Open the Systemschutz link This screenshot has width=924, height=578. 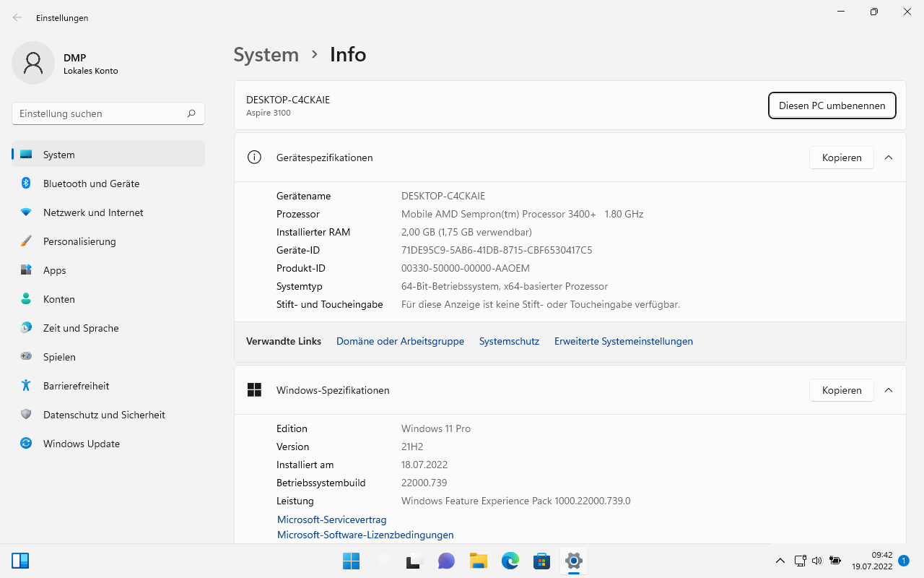(x=509, y=341)
